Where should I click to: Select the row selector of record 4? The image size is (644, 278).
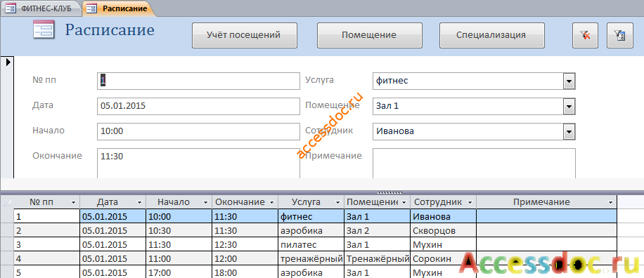coord(7,259)
